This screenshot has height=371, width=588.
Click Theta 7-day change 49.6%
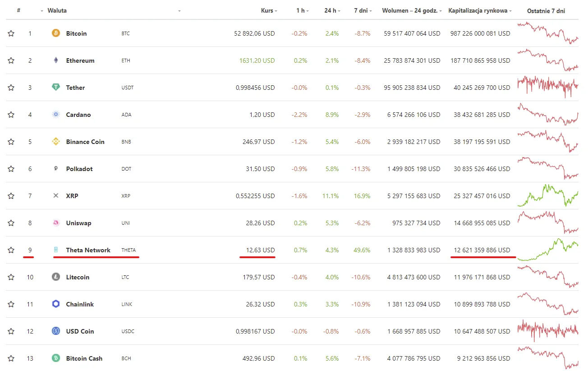(363, 250)
